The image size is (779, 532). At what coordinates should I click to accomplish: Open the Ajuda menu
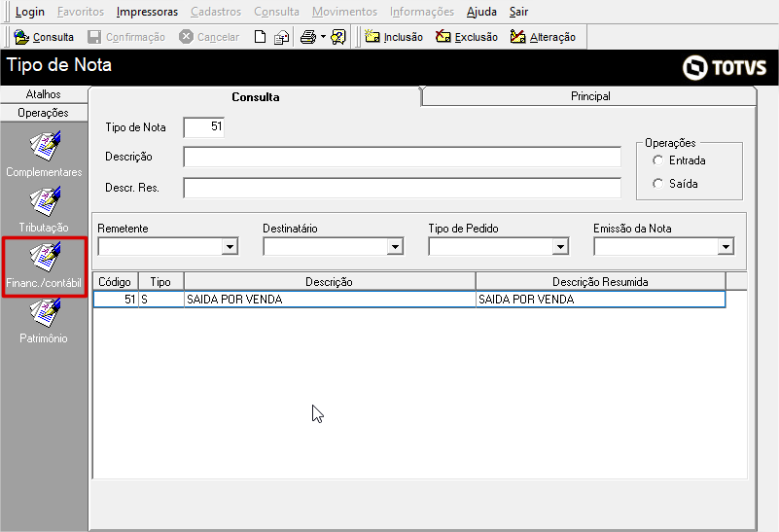point(481,12)
